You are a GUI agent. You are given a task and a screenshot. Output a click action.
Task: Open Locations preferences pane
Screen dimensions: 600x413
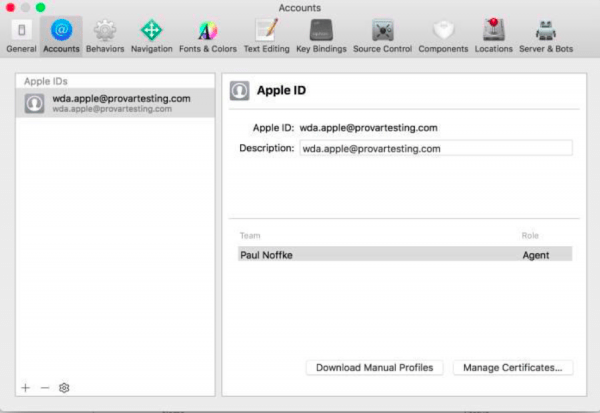[x=493, y=35]
